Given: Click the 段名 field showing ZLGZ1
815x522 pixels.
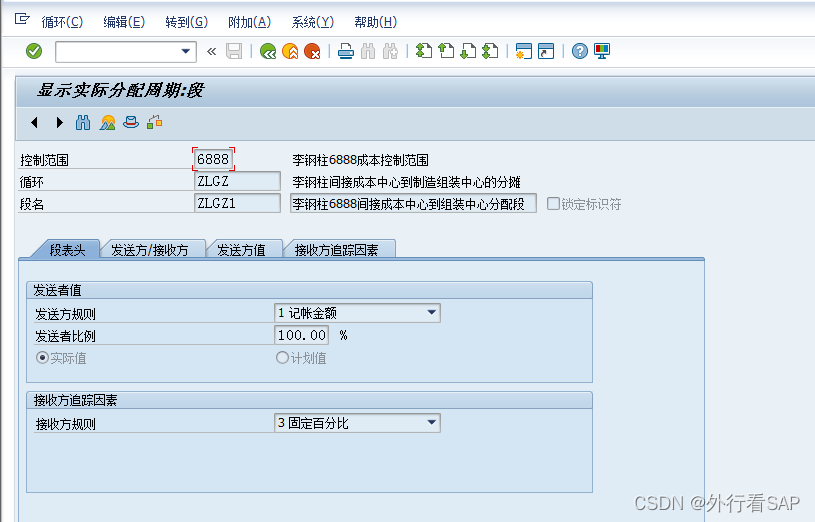Looking at the screenshot, I should pos(238,203).
